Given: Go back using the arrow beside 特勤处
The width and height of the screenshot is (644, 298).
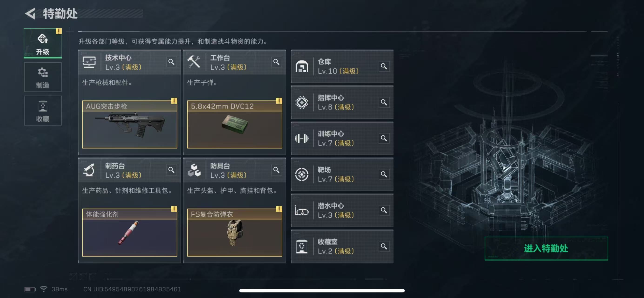Looking at the screenshot, I should click(x=30, y=14).
